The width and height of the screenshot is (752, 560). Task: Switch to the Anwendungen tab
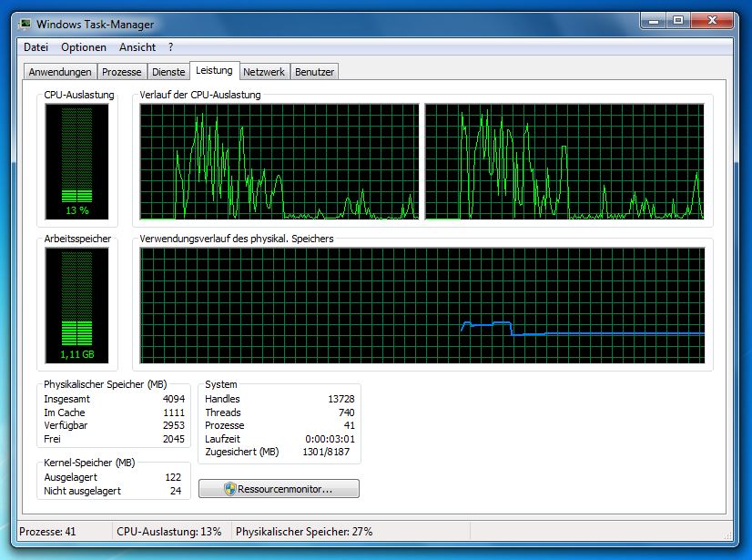pyautogui.click(x=60, y=72)
